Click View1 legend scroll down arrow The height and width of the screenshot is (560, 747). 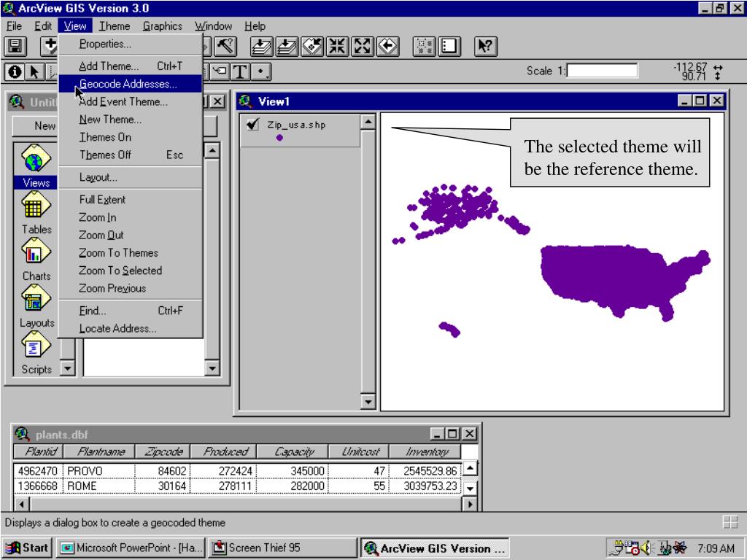[x=368, y=402]
